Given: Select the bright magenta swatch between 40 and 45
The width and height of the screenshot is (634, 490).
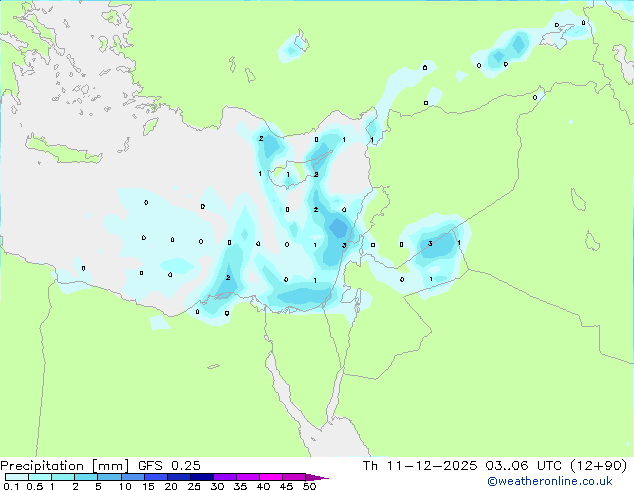Looking at the screenshot, I should [271, 477].
